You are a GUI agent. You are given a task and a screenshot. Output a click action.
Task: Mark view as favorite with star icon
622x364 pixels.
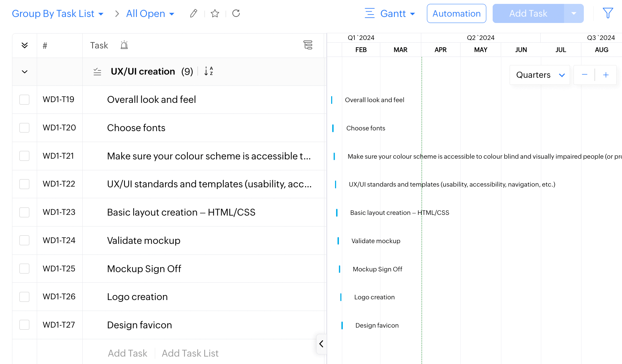(x=215, y=13)
